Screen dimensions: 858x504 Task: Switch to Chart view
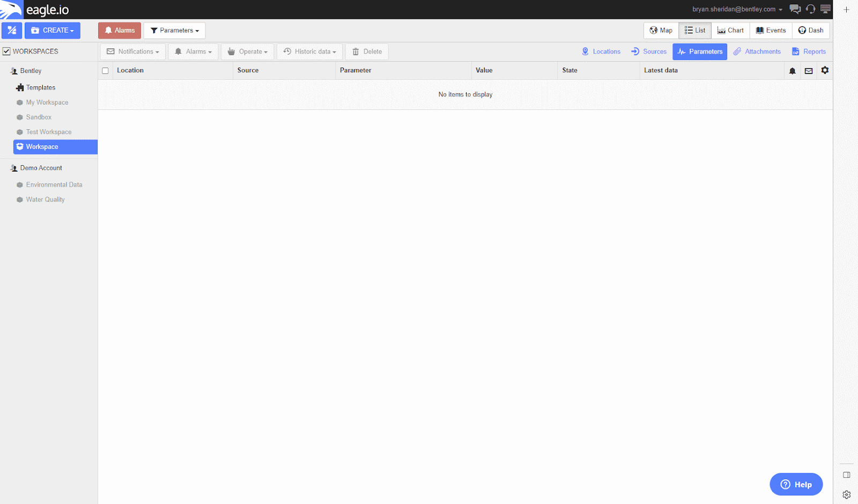[x=730, y=31]
